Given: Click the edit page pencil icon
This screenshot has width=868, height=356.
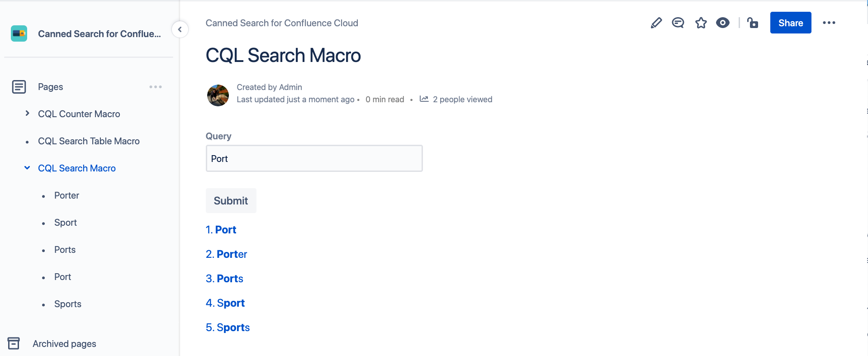Looking at the screenshot, I should [x=656, y=23].
